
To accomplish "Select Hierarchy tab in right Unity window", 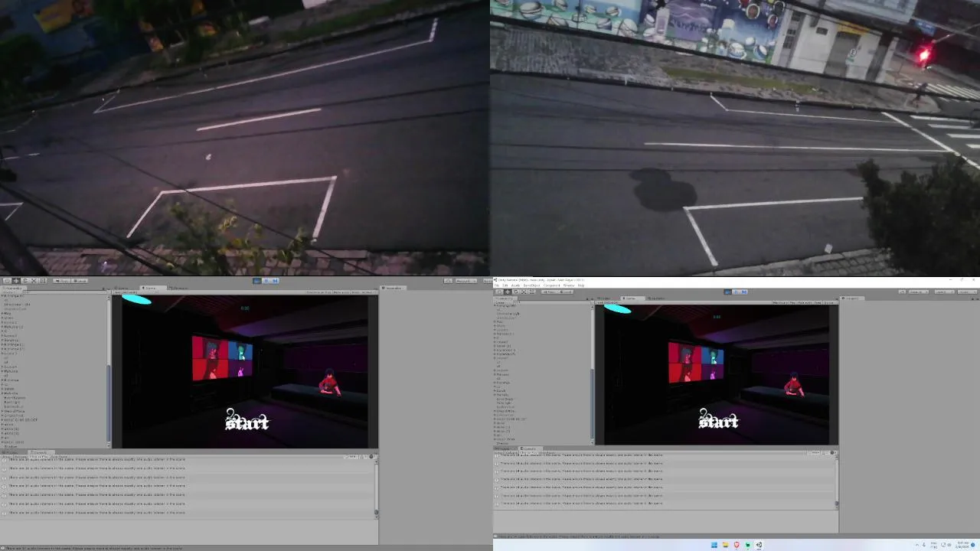I will 505,298.
